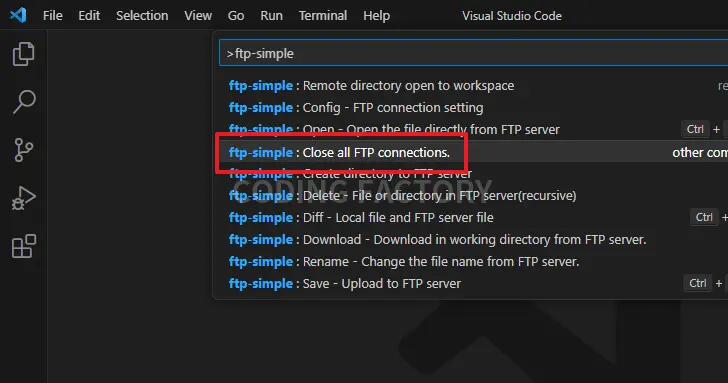Screen dimensions: 728x383
Task: Open the Go menu
Action: coord(236,16)
